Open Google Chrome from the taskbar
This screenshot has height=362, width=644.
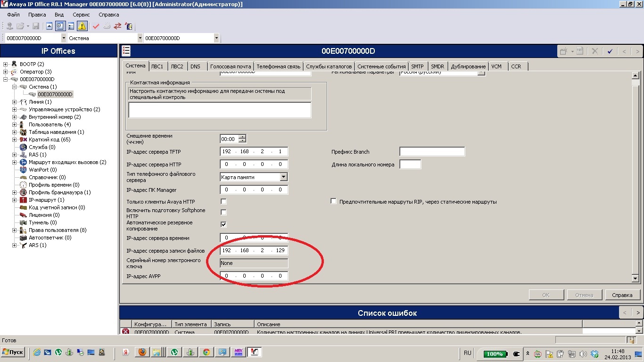tap(206, 352)
